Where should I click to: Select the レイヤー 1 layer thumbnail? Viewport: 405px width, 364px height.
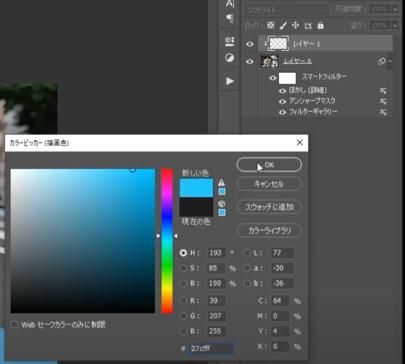(278, 44)
